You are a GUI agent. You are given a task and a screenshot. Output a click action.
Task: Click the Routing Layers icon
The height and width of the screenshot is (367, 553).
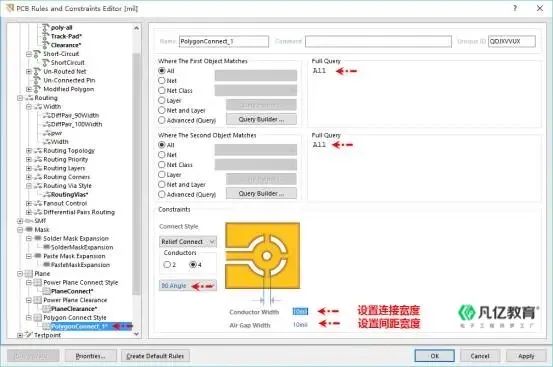tap(38, 169)
